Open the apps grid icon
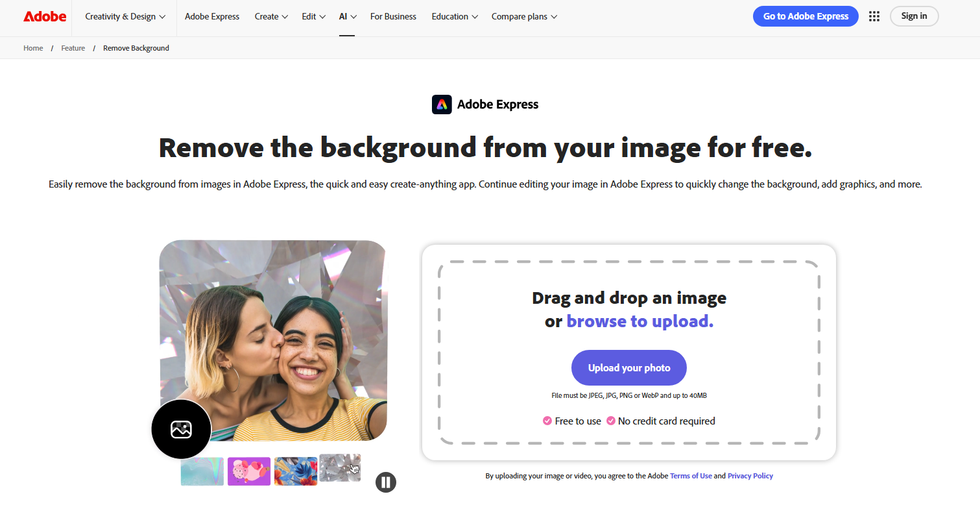Screen dimensions: 980x531 [x=874, y=16]
